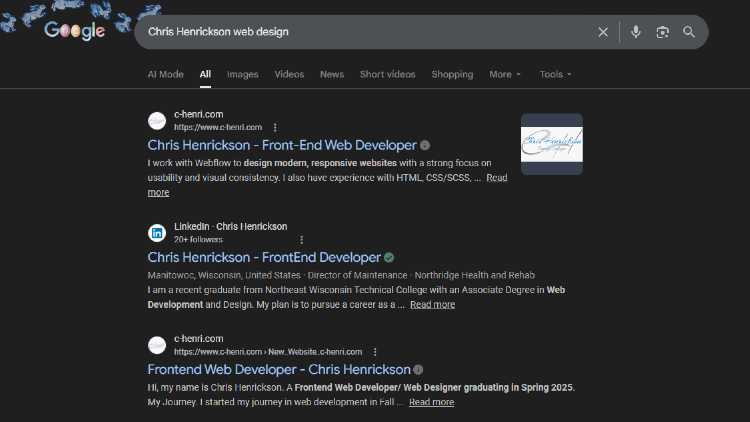Open search by image camera icon
This screenshot has width=750, height=422.
pyautogui.click(x=662, y=32)
